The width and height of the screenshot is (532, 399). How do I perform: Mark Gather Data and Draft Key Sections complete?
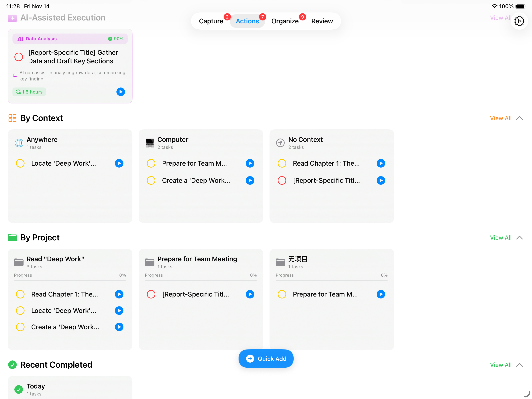(19, 57)
